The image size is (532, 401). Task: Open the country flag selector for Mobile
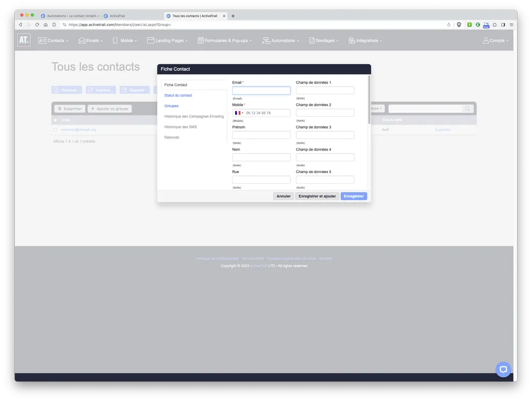click(x=239, y=112)
